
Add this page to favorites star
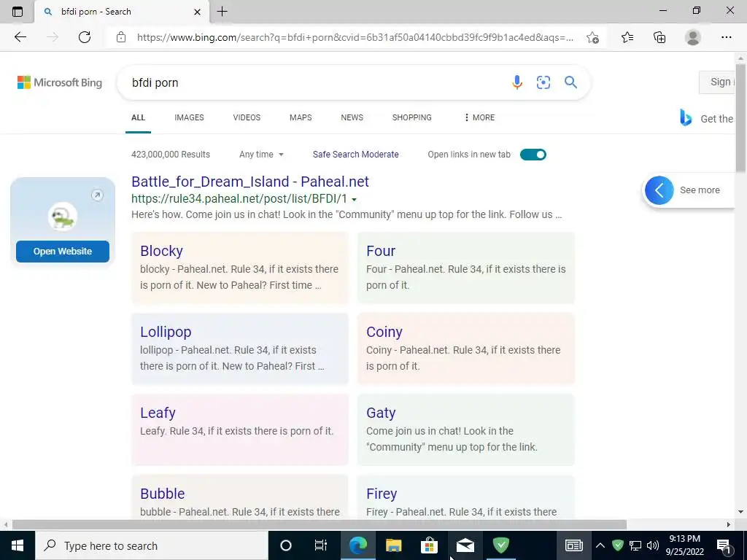[592, 37]
